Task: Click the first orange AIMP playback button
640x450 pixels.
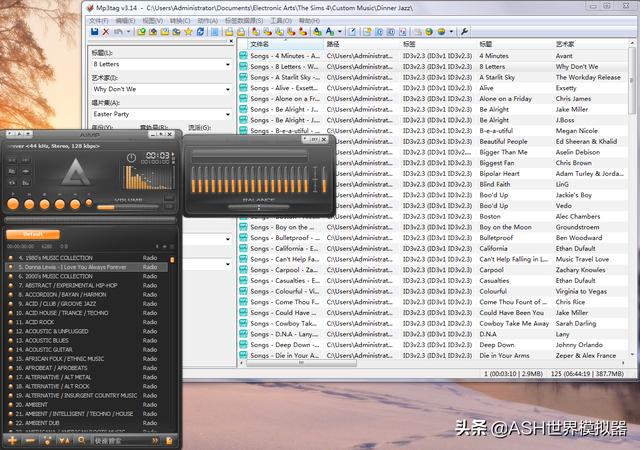Action: [x=13, y=204]
